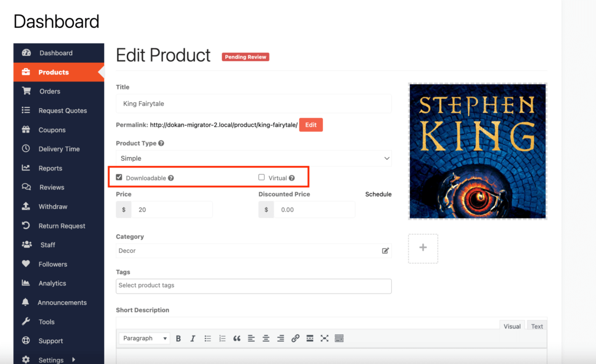
Task: Click the Withdraw upload icon
Action: 26,206
